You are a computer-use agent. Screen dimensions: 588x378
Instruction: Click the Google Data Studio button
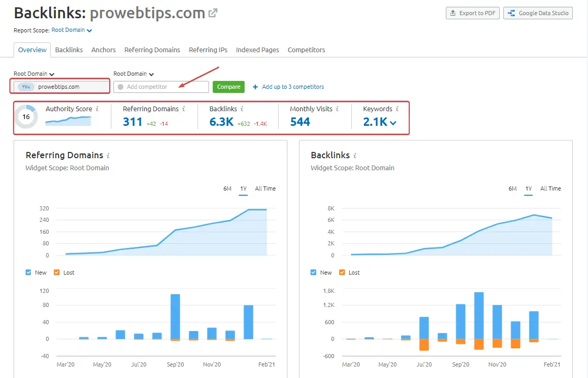538,13
